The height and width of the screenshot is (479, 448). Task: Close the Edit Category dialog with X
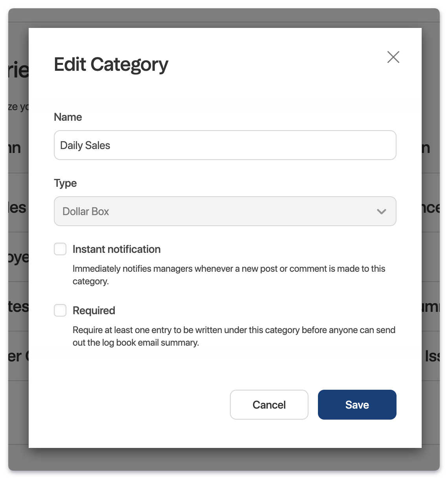(393, 57)
